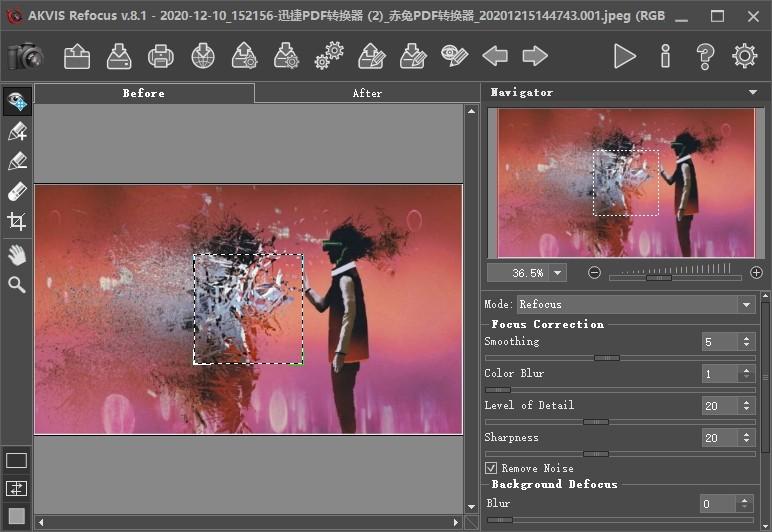Click Sharpness value field

[719, 438]
